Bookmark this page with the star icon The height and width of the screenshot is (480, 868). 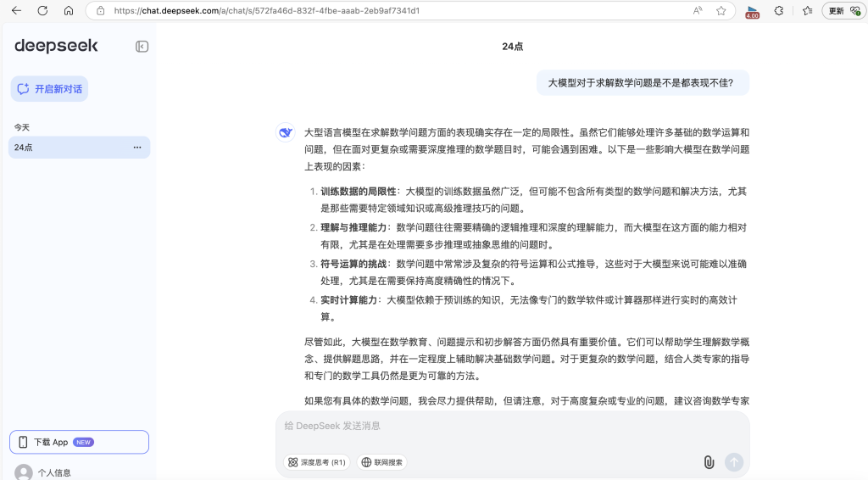pos(721,10)
